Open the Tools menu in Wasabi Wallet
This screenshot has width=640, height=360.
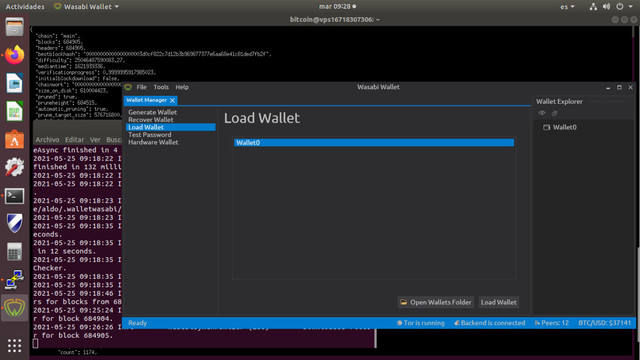[x=161, y=87]
